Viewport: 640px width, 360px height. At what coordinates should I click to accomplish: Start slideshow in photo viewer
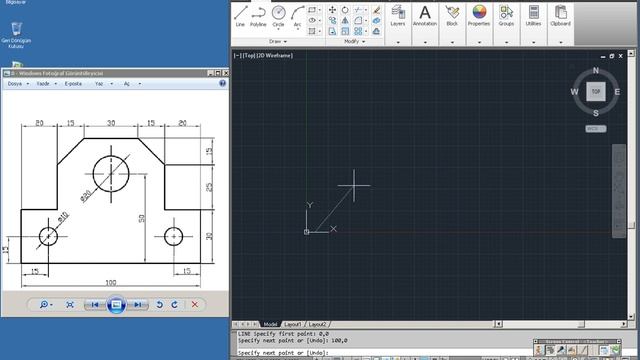coord(116,304)
